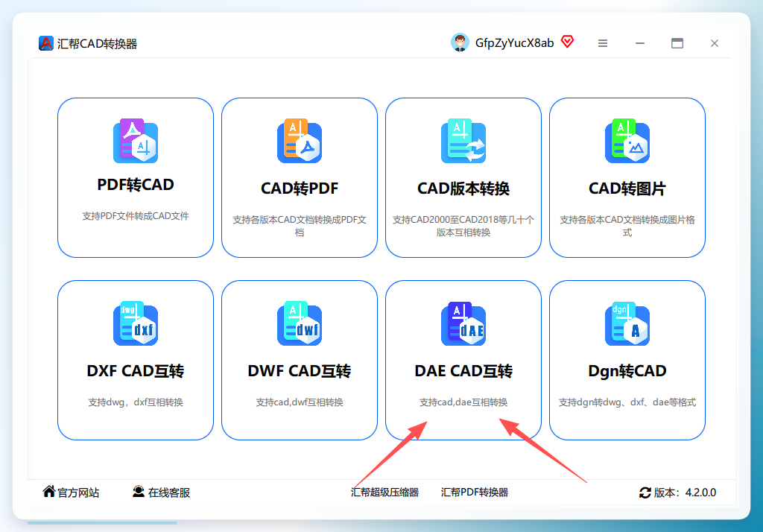Click the 支持CAD2000至CAD2018 version description
763x532 pixels.
point(463,226)
